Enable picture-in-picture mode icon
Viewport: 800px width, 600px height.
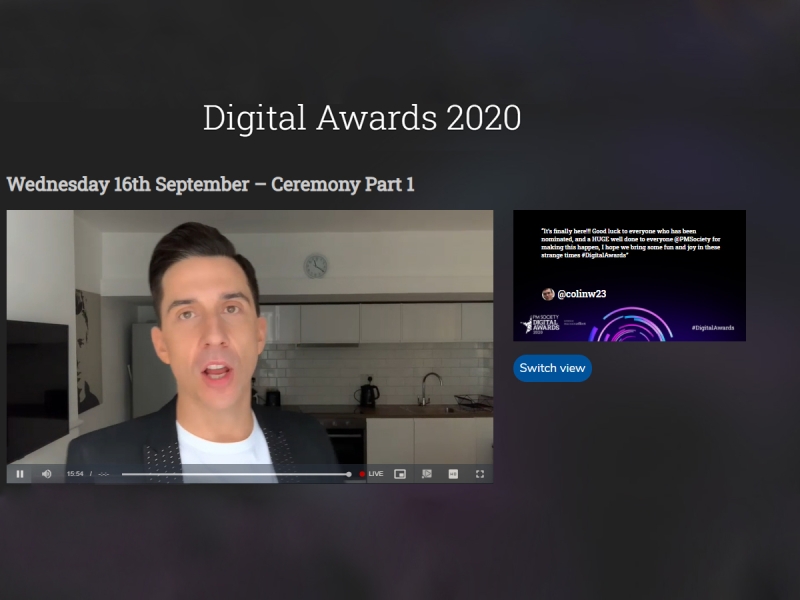(x=400, y=474)
